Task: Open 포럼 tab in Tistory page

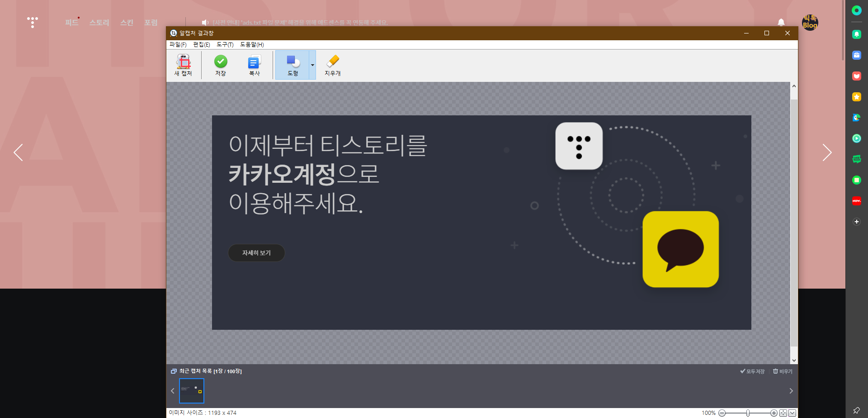Action: click(x=151, y=23)
